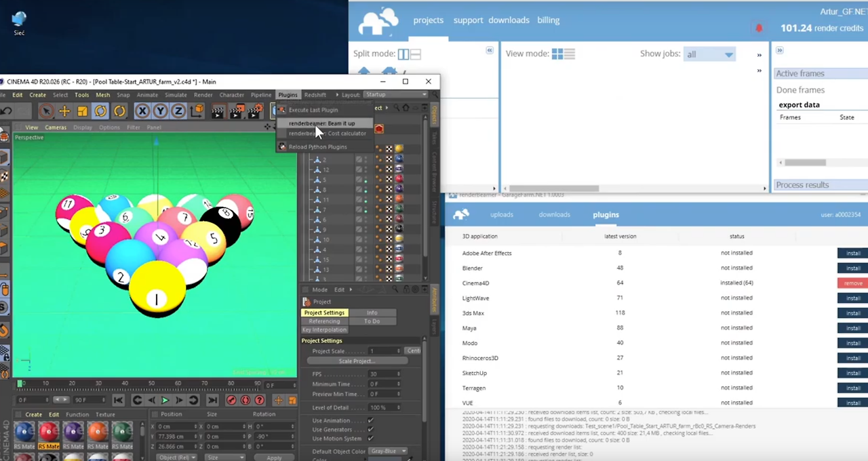Click the Apply coordinates button

point(274,458)
